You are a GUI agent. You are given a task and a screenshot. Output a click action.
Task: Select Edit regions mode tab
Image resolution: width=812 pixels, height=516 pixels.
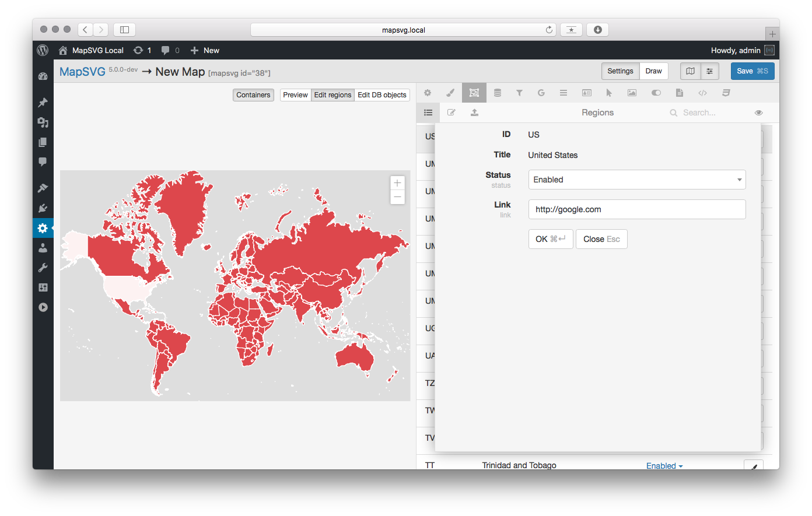coord(332,95)
